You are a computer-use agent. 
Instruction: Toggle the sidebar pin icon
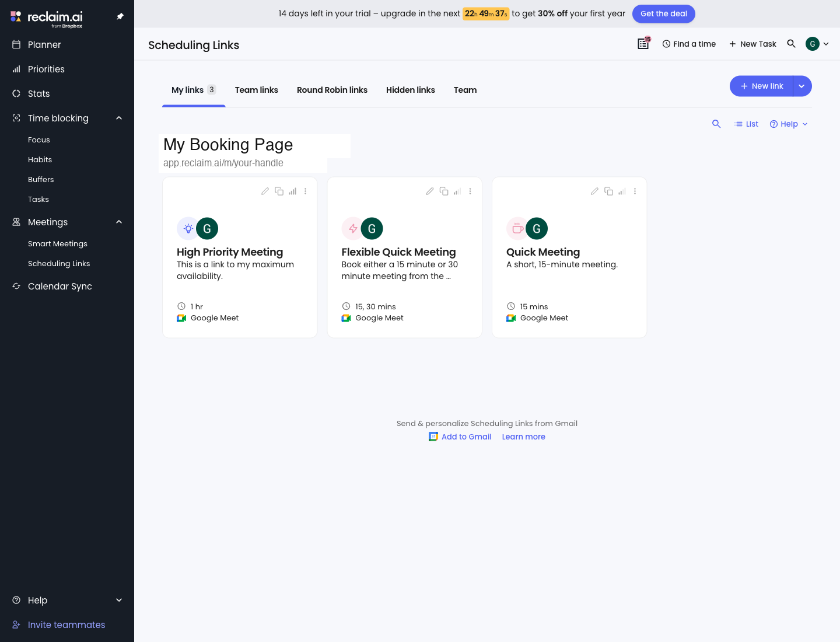pos(120,16)
